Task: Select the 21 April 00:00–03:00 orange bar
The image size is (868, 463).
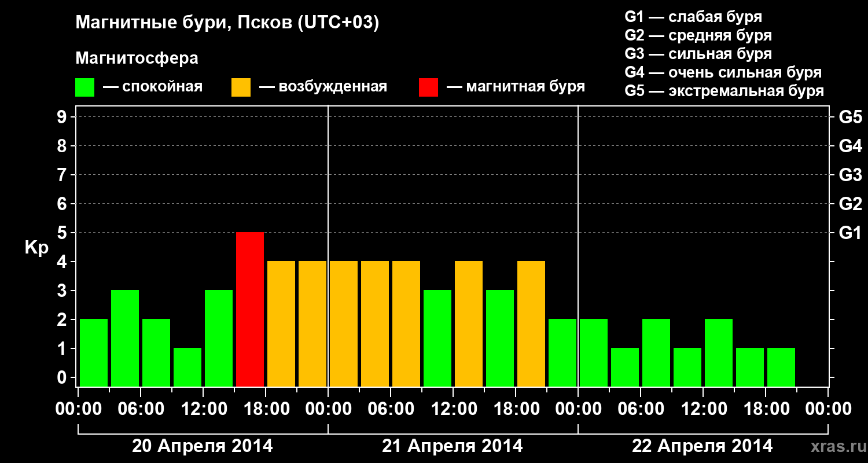Action: coord(344,324)
